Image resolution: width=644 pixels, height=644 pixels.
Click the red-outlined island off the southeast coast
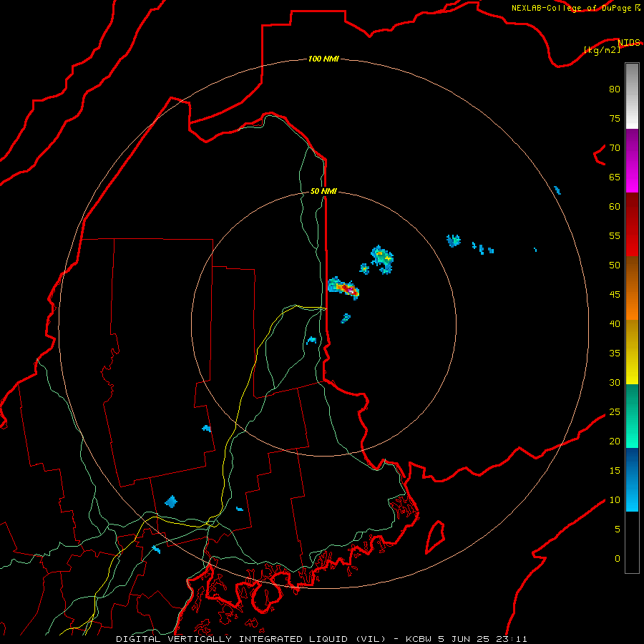pos(435,537)
